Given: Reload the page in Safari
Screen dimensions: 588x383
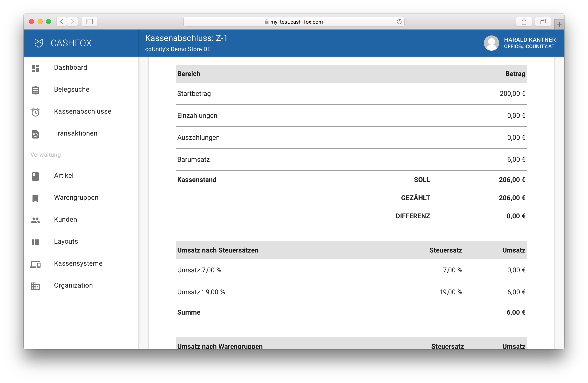Looking at the screenshot, I should pos(399,22).
